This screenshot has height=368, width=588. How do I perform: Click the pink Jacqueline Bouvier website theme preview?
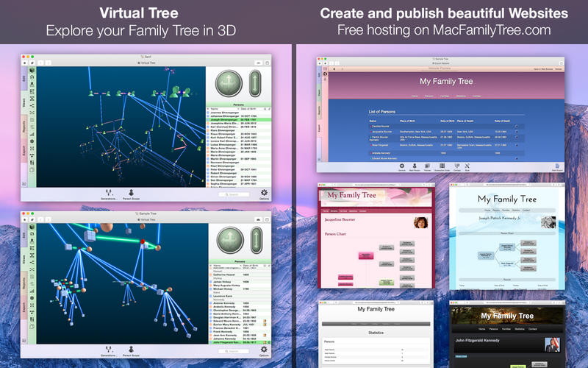point(376,236)
